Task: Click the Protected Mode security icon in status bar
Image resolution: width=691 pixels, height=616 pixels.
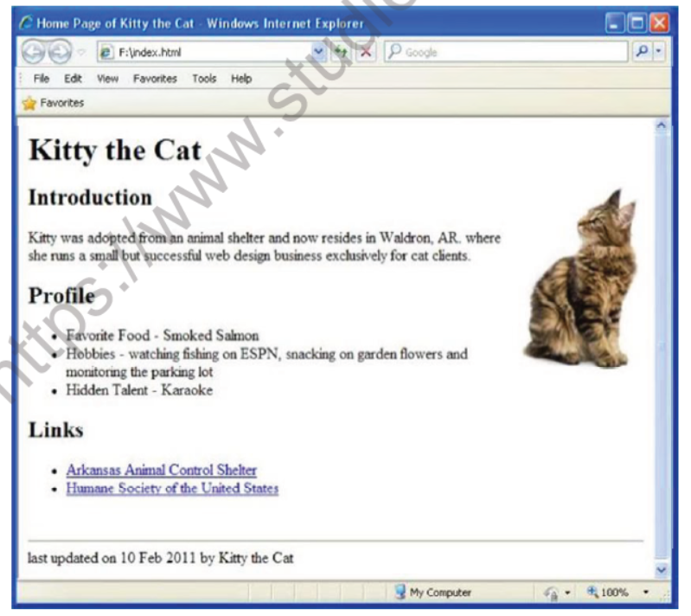Action: pos(550,593)
